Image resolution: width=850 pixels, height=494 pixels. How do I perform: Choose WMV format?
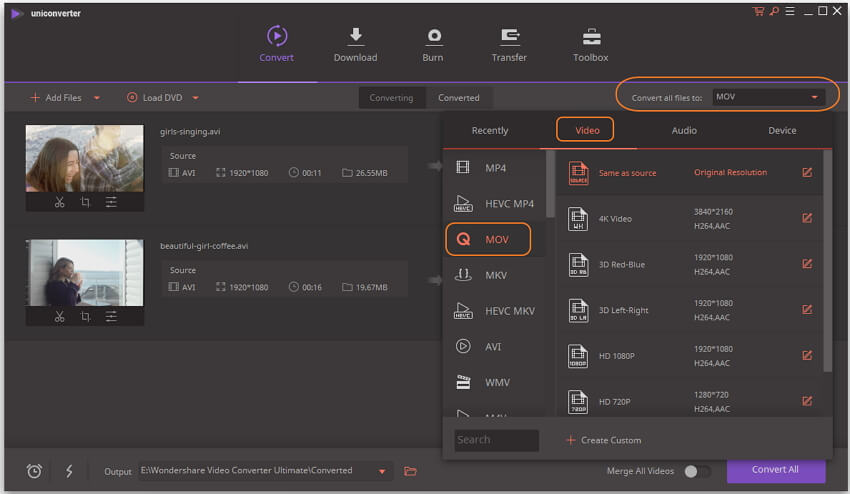[x=494, y=382]
